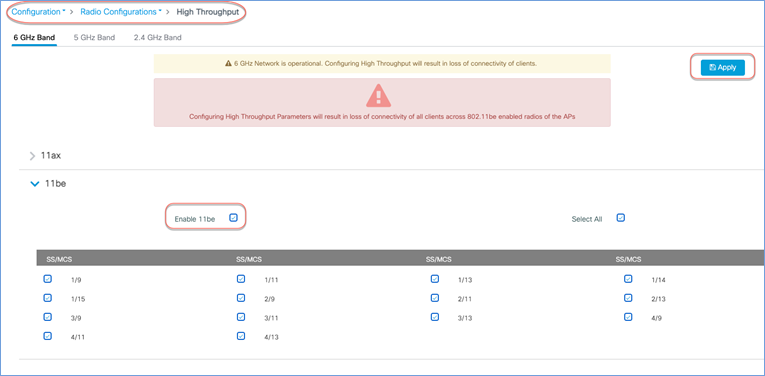765x376 pixels.
Task: Uncheck the 1/15 SS/MCS checkbox
Action: pos(47,298)
